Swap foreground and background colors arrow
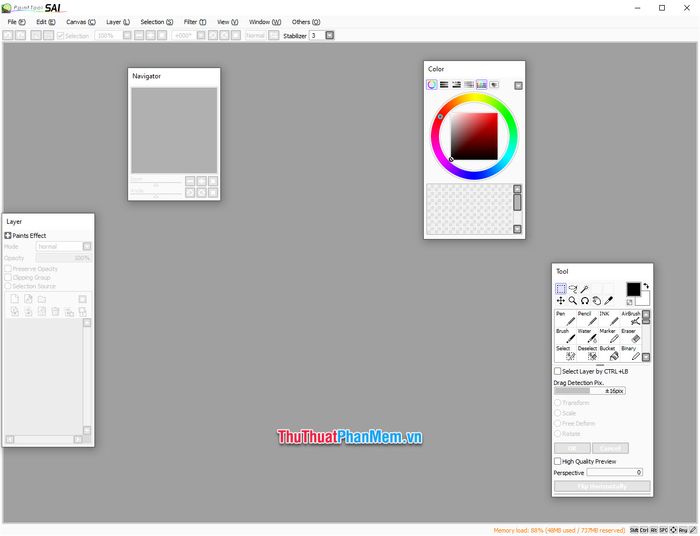Viewport: 700px width, 536px height. tap(646, 286)
